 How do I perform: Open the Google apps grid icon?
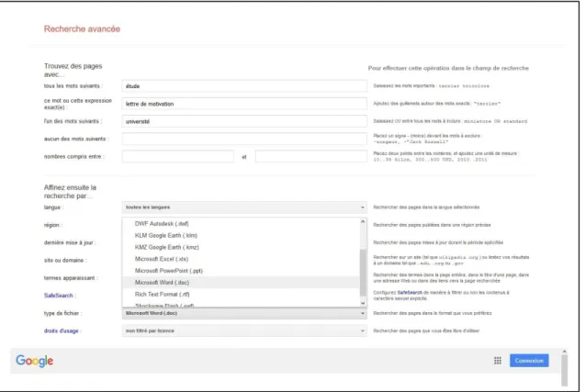click(x=498, y=361)
